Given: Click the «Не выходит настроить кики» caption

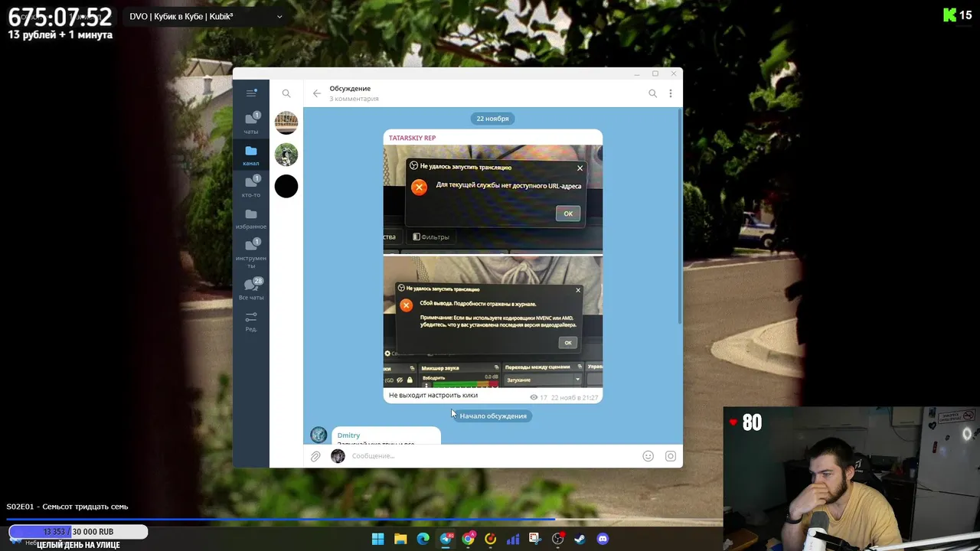Looking at the screenshot, I should coord(433,396).
